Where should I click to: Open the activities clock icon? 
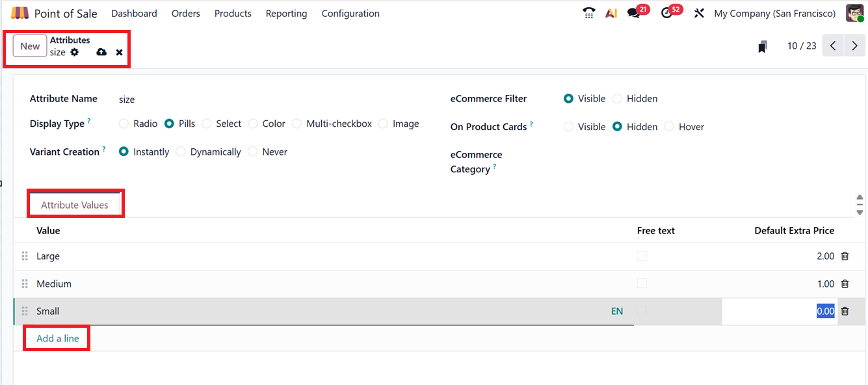click(666, 13)
